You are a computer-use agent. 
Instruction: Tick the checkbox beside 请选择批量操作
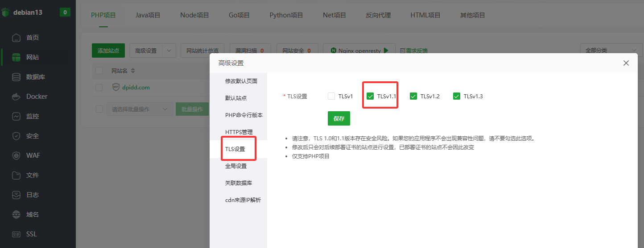tap(99, 109)
